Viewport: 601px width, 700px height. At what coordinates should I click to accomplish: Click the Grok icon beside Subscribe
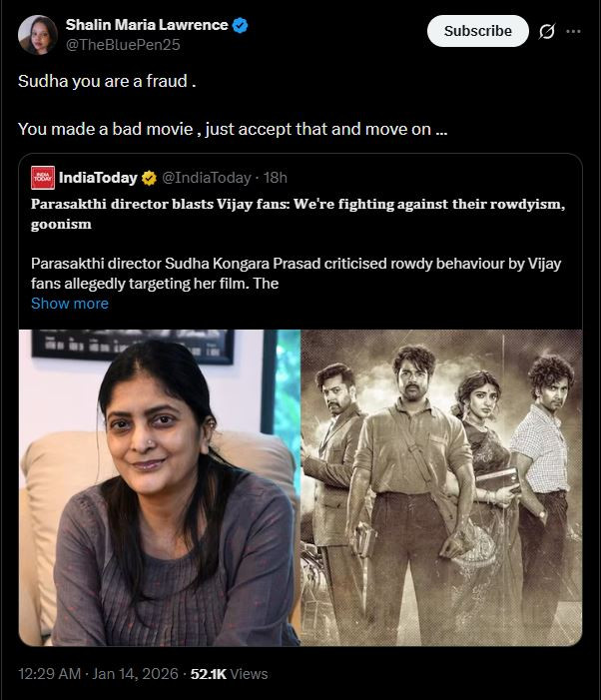[546, 31]
